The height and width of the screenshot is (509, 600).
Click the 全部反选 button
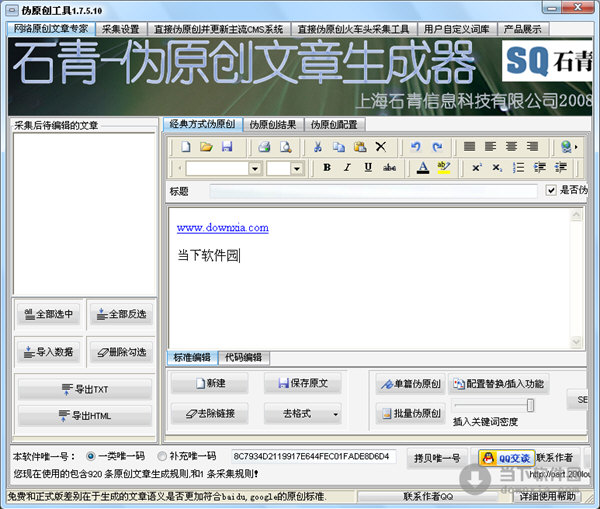click(122, 314)
